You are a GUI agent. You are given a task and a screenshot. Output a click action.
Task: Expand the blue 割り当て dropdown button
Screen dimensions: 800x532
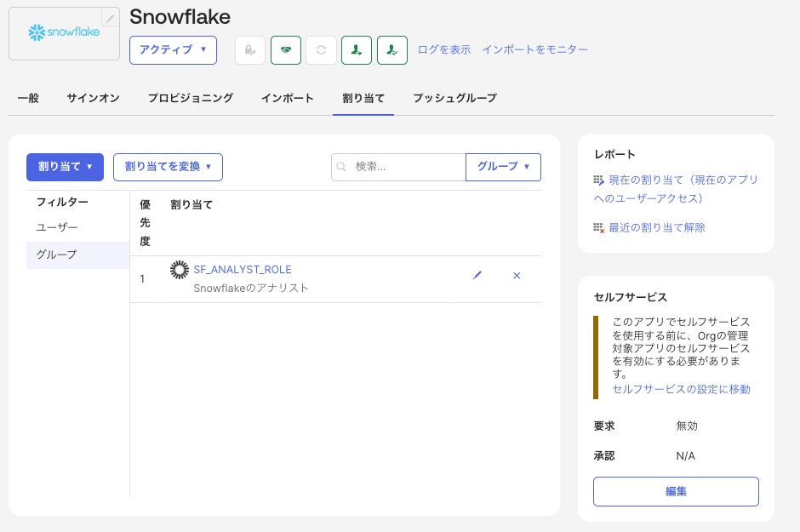[x=65, y=167]
